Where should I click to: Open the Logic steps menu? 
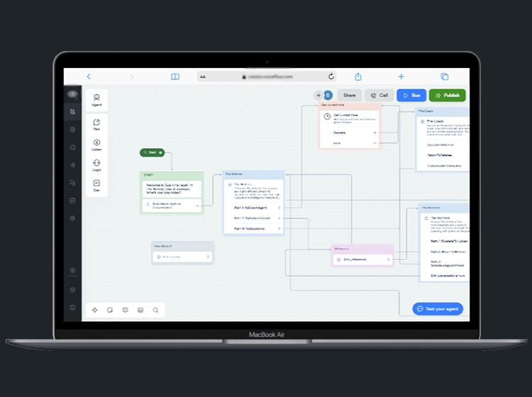96,165
